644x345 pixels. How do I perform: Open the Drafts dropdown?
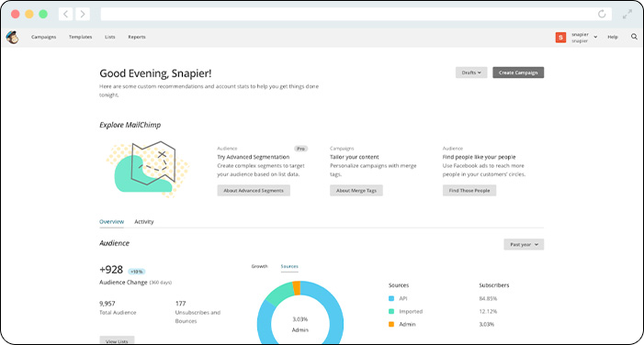(x=471, y=72)
